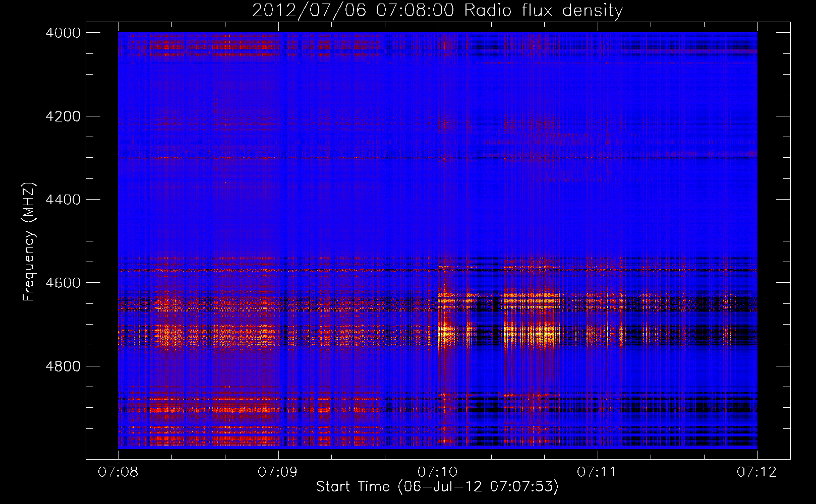Click the 07:09 time tick label
The image size is (816, 504).
[x=278, y=472]
